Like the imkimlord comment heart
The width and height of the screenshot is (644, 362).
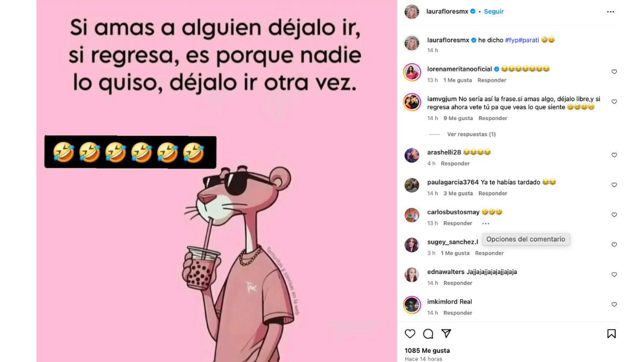point(614,305)
